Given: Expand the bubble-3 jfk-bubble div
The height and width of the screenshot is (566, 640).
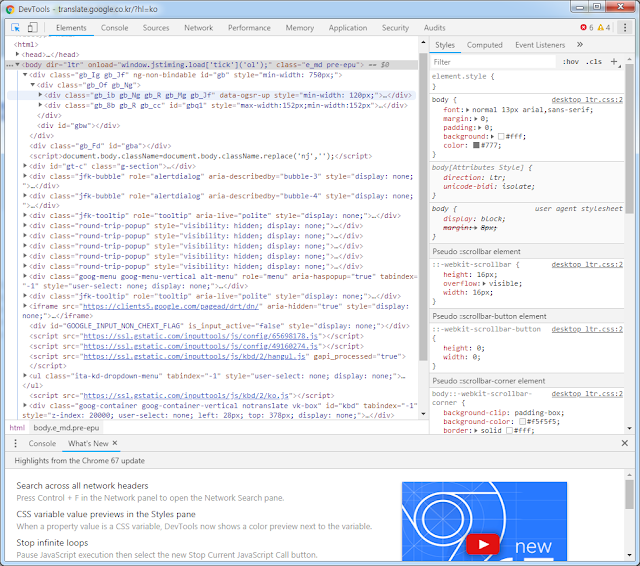Looking at the screenshot, I should pyautogui.click(x=25, y=176).
